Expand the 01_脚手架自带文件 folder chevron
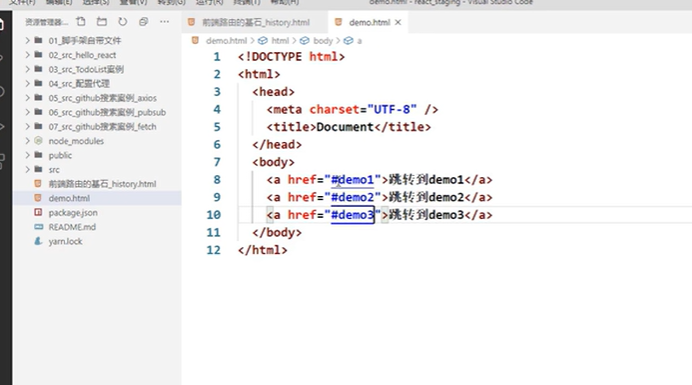The height and width of the screenshot is (385, 692). click(x=27, y=40)
